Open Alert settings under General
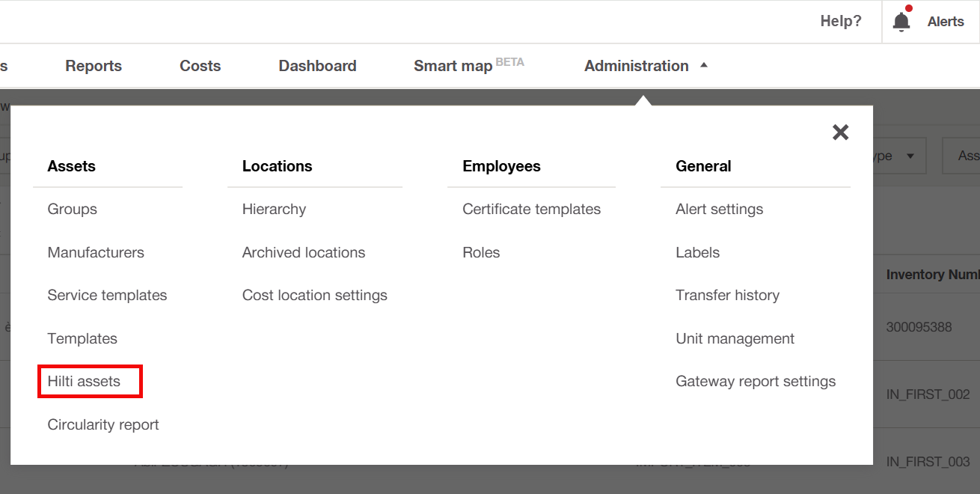Screen dimensions: 980x494 (719, 210)
